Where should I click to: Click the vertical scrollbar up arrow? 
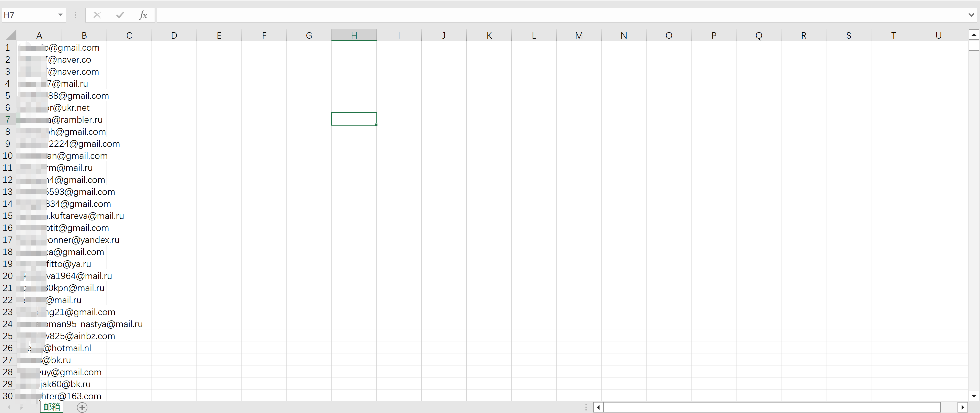pyautogui.click(x=974, y=35)
